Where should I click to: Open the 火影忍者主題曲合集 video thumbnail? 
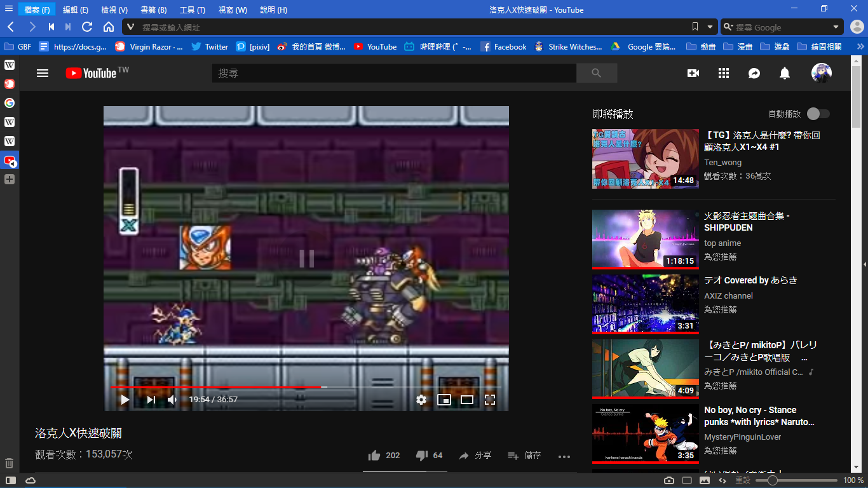click(x=646, y=239)
